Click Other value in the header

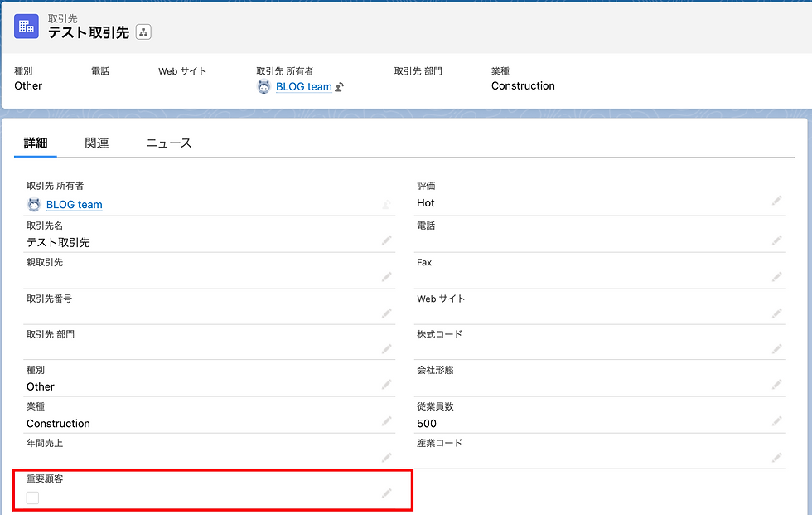tap(28, 86)
